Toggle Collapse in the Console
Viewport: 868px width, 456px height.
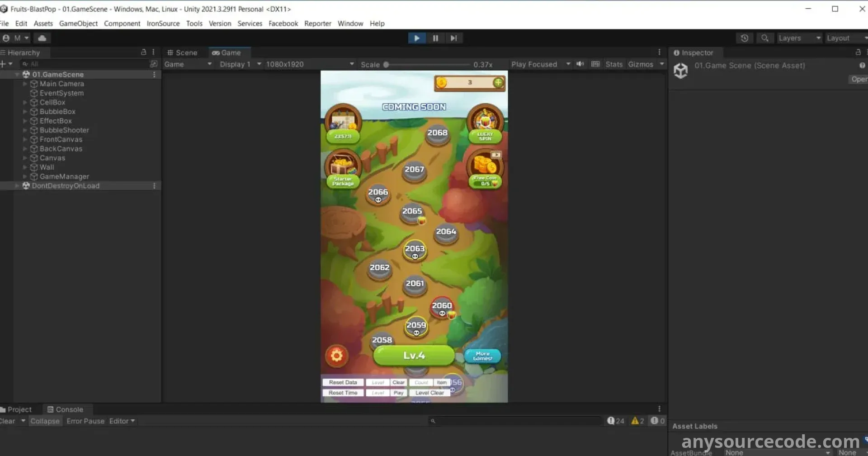click(45, 421)
